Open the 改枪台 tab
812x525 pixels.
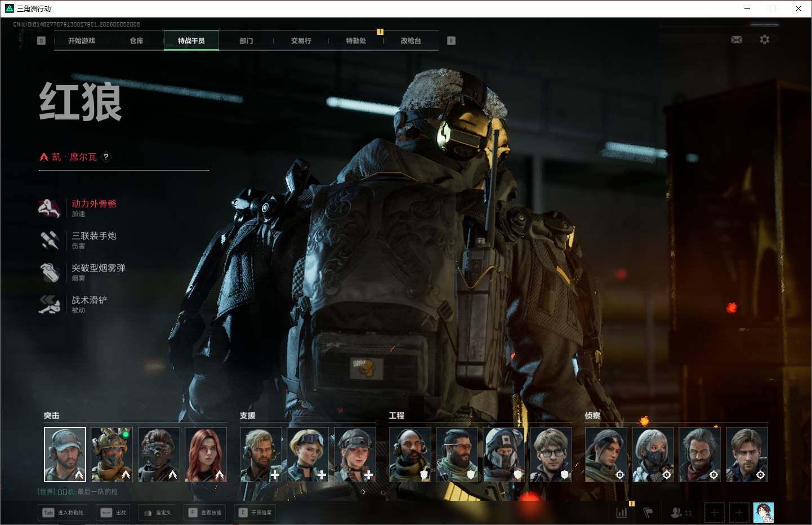pyautogui.click(x=411, y=41)
